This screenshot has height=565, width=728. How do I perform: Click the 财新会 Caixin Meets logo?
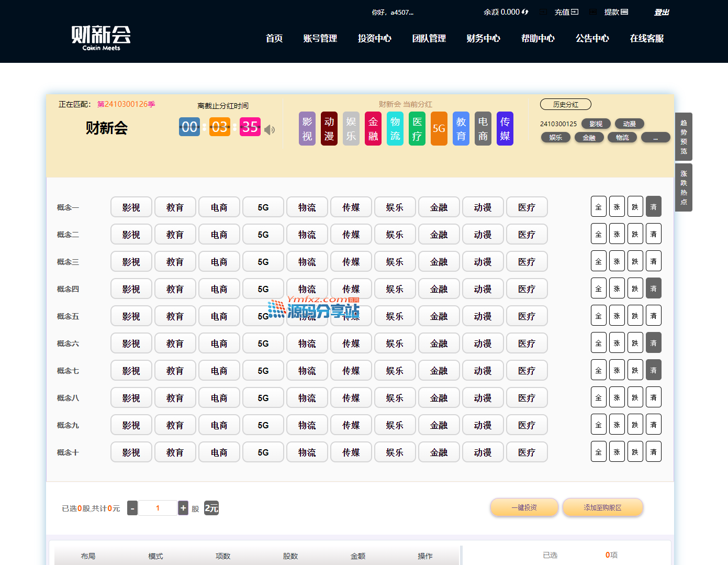tap(101, 38)
